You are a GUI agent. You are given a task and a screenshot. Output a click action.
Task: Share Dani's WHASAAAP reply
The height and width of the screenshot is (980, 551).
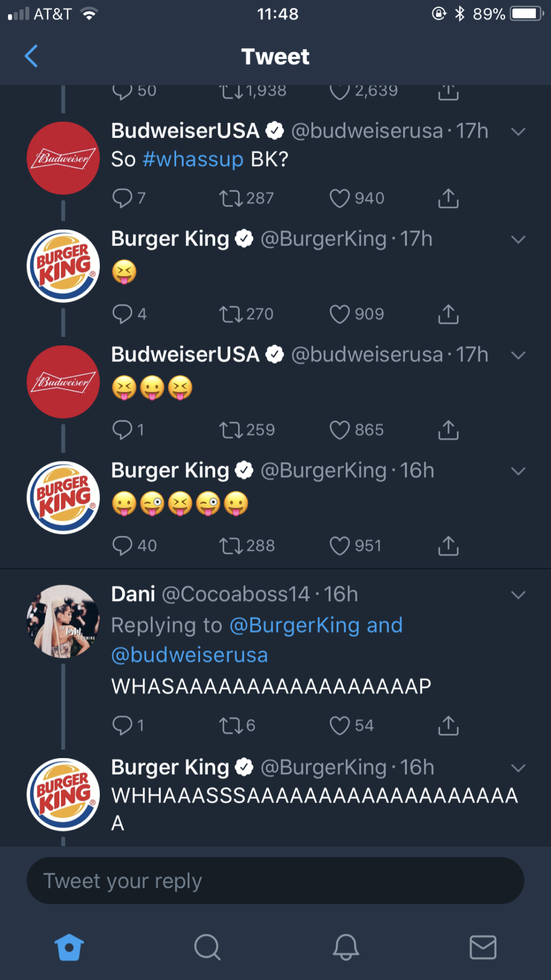[x=448, y=725]
